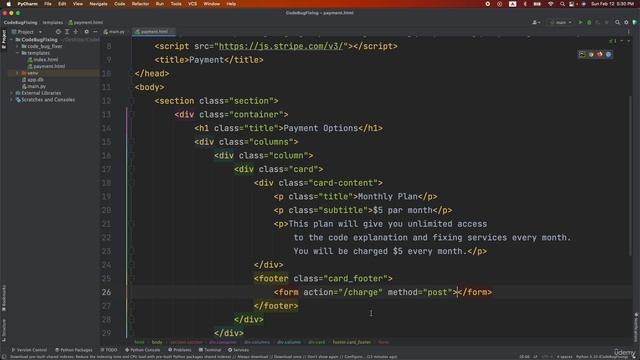
Task: Open the Navigate menu
Action: 98,4
